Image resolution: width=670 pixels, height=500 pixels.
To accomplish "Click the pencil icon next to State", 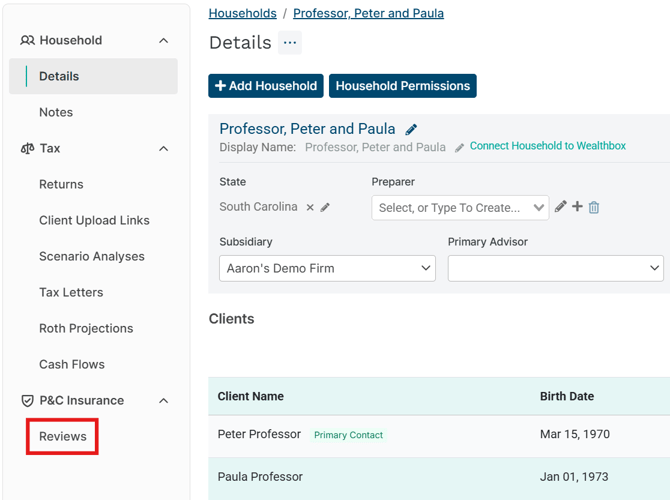I will point(325,208).
